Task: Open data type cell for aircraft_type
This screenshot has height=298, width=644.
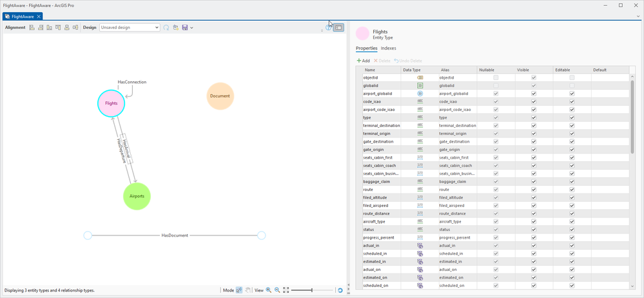Action: click(420, 221)
